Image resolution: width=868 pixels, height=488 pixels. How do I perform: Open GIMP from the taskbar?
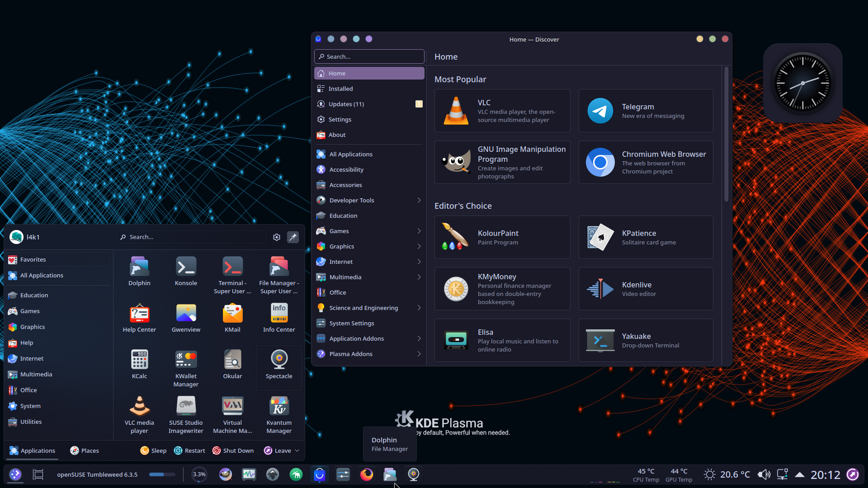click(x=226, y=474)
